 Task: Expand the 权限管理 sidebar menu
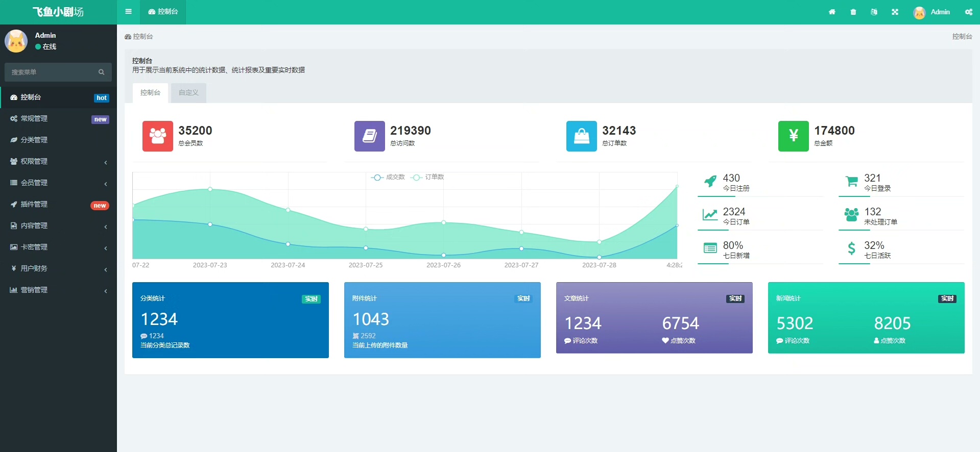[x=58, y=161]
